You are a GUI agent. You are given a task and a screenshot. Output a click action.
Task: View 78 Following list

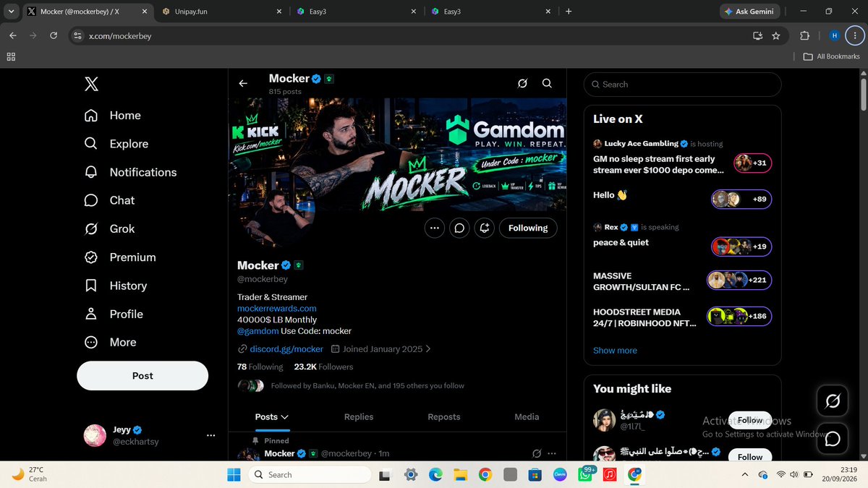pyautogui.click(x=260, y=367)
